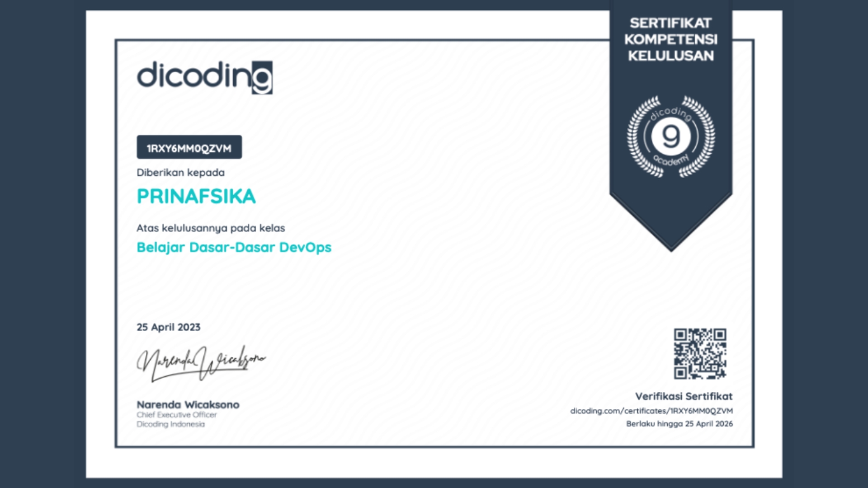Click the pointed tip of the dark ribbon banner
The height and width of the screenshot is (488, 868).
pos(671,244)
